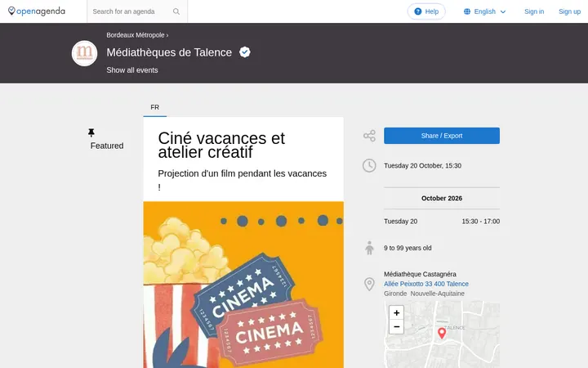Click the 15:30 - 17:00 time slot
Viewport: 588px width, 368px height.
click(481, 222)
